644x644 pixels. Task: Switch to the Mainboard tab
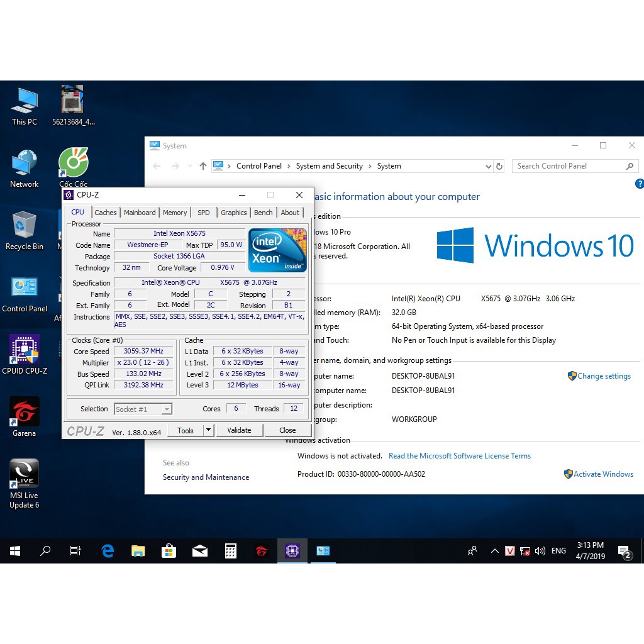click(x=140, y=213)
